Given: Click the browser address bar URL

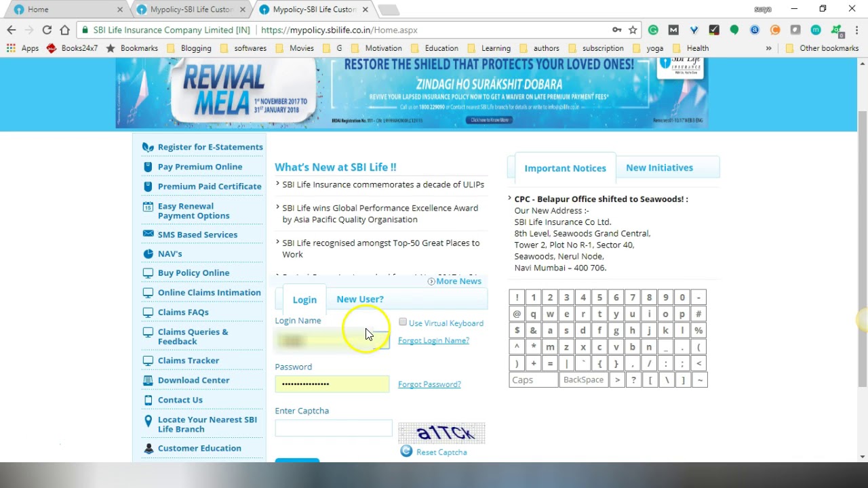Looking at the screenshot, I should point(339,30).
